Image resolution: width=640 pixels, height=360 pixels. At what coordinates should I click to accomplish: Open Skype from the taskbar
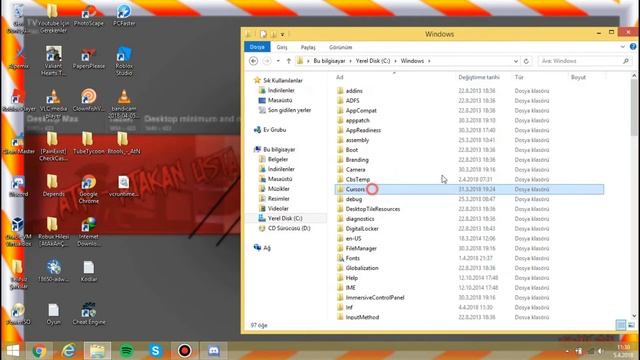coord(156,351)
